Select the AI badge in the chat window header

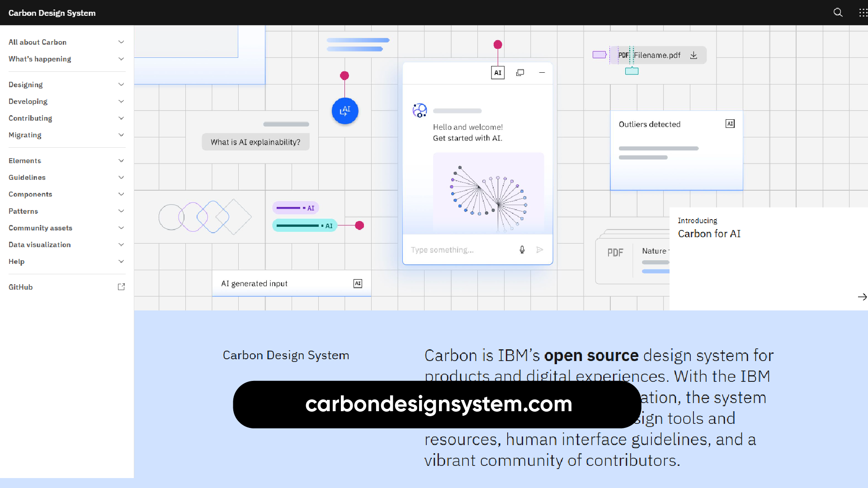point(497,72)
